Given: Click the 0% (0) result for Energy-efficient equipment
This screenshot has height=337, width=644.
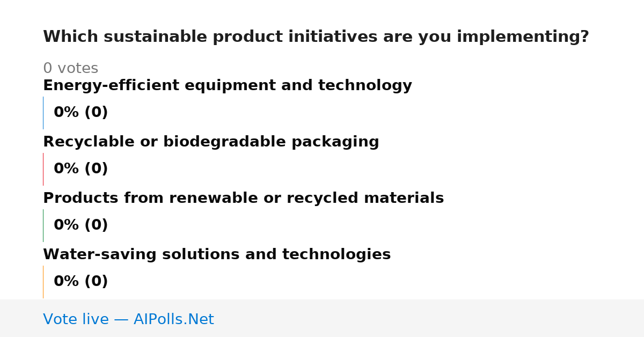Looking at the screenshot, I should point(81,113).
